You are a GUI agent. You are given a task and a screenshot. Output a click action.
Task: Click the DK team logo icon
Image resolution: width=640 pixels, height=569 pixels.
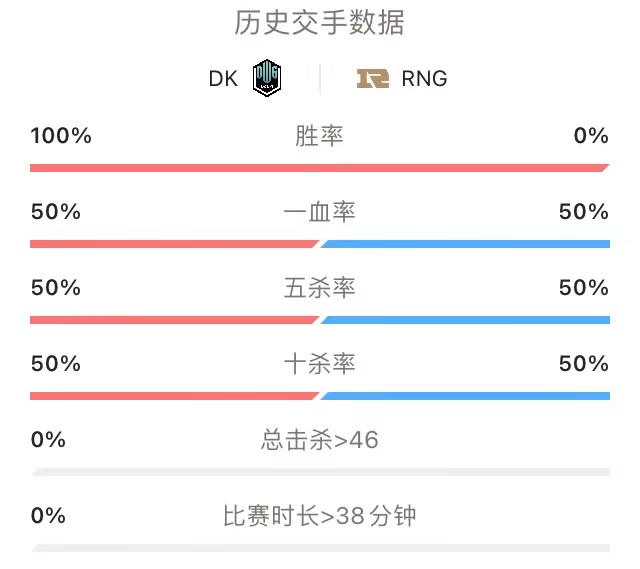point(267,78)
